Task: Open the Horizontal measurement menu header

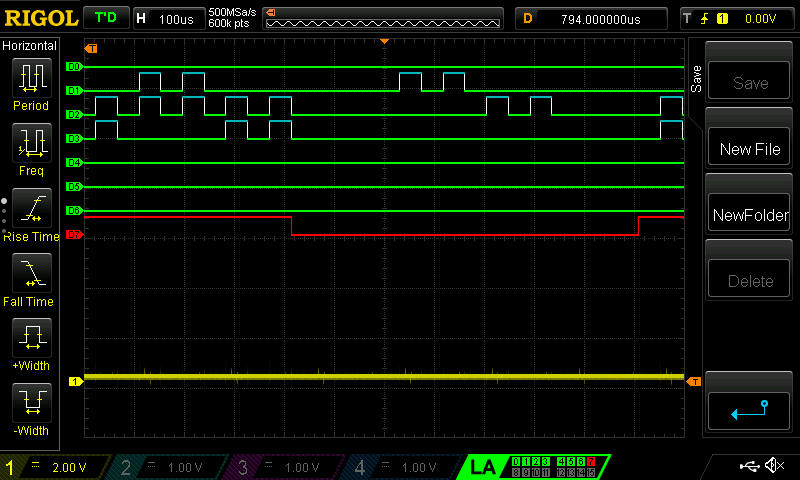Action: (30, 46)
